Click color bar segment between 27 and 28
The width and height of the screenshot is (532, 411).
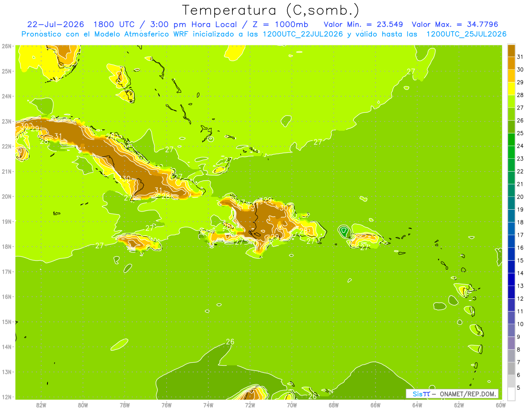[x=511, y=102]
